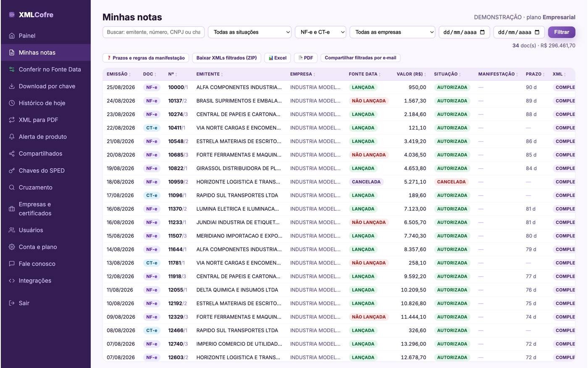Sort by EMITENTE column header
The height and width of the screenshot is (368, 588).
pos(210,74)
